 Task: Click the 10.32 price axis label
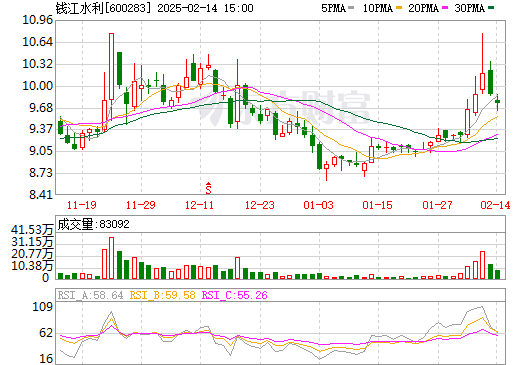(x=38, y=64)
